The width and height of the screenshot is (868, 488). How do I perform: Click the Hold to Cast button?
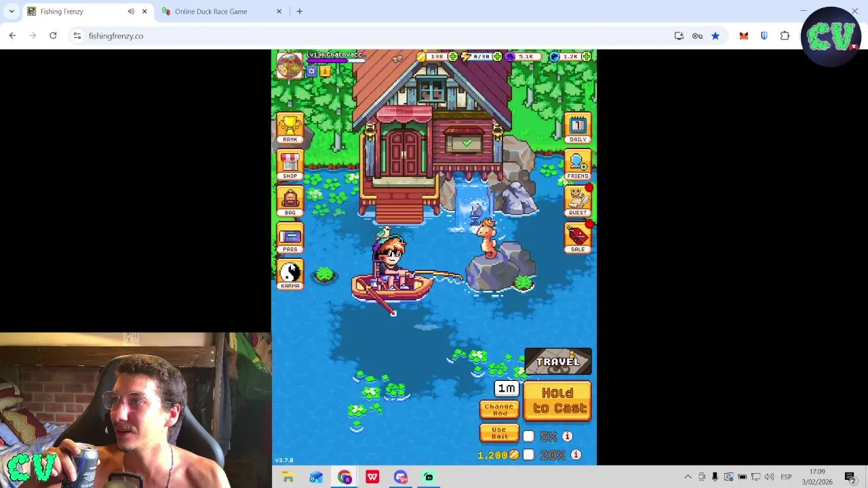point(558,401)
